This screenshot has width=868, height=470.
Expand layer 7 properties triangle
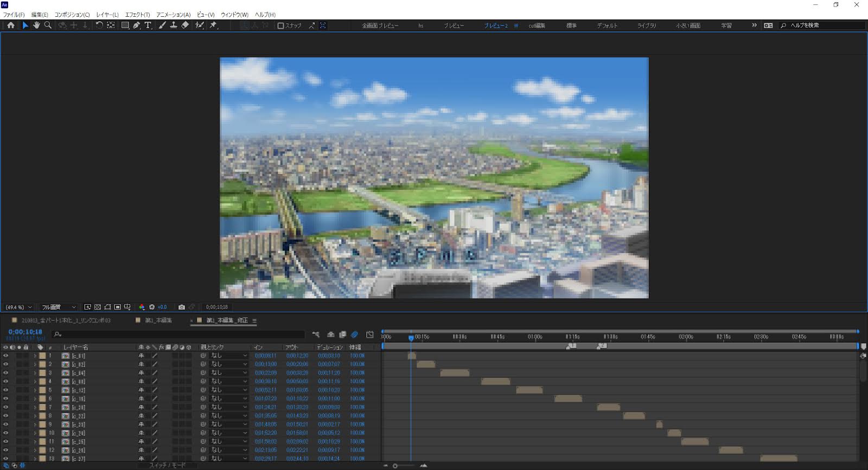click(x=35, y=407)
